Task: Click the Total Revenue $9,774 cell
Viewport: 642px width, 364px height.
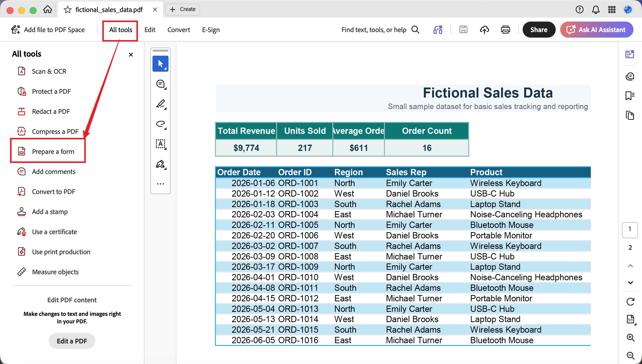Action: [x=246, y=148]
